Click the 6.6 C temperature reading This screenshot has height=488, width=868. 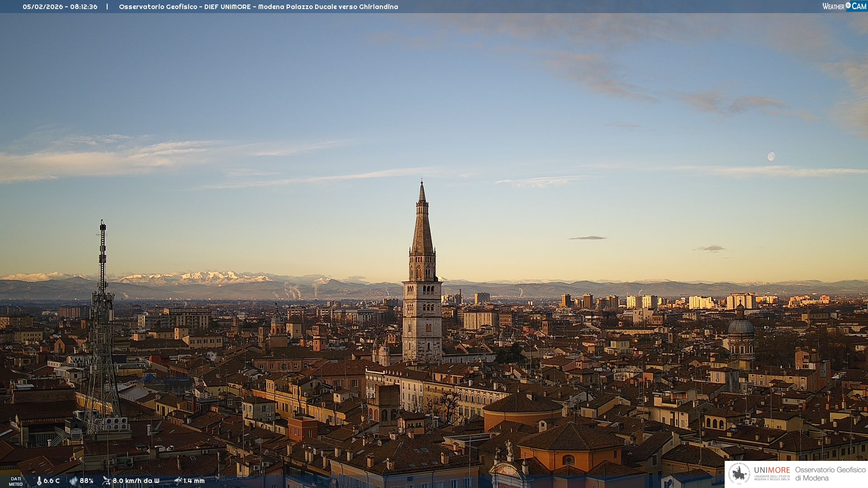(52, 481)
